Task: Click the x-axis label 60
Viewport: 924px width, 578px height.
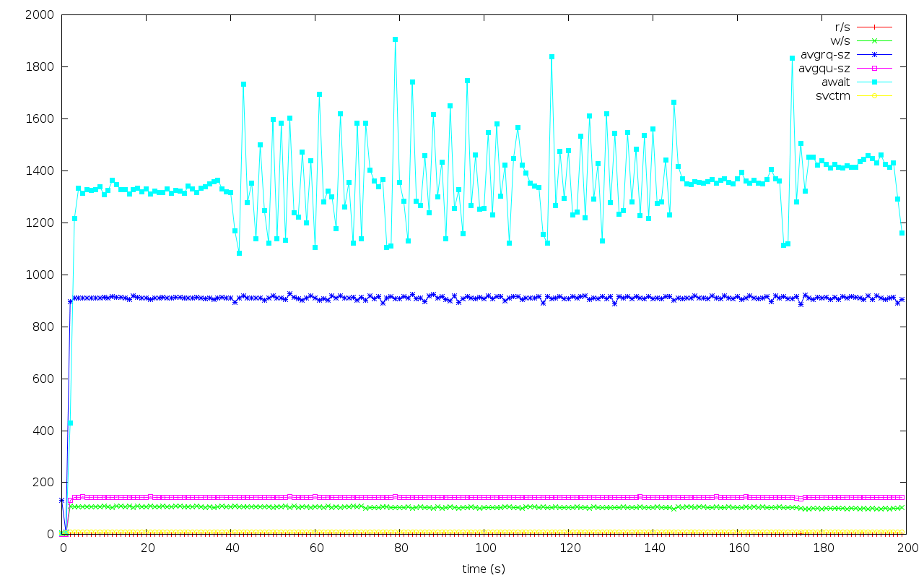Action: tap(315, 548)
